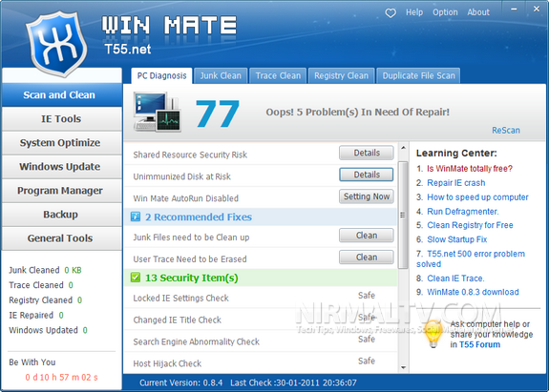Open the Slow Startup Fix link
The width and height of the screenshot is (549, 392).
tap(457, 239)
